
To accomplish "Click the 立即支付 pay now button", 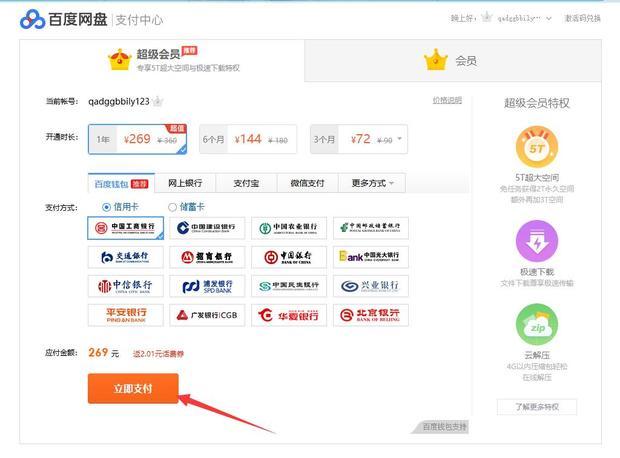I will (x=133, y=389).
